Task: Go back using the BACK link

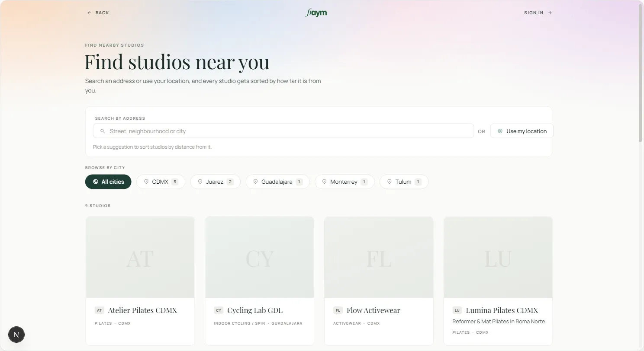Action: coord(98,13)
